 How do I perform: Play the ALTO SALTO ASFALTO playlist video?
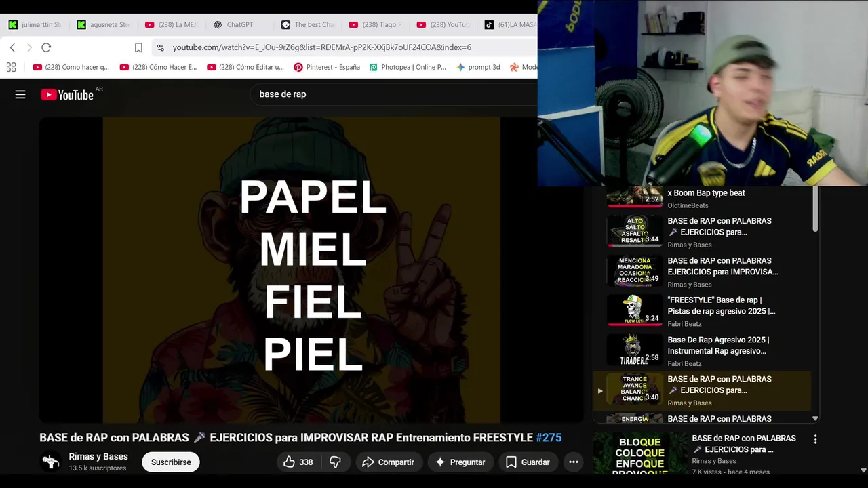point(634,232)
